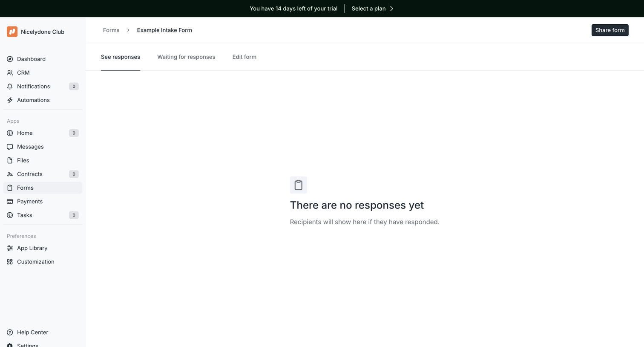The height and width of the screenshot is (347, 644).
Task: Click the Preferences section label
Action: [21, 236]
